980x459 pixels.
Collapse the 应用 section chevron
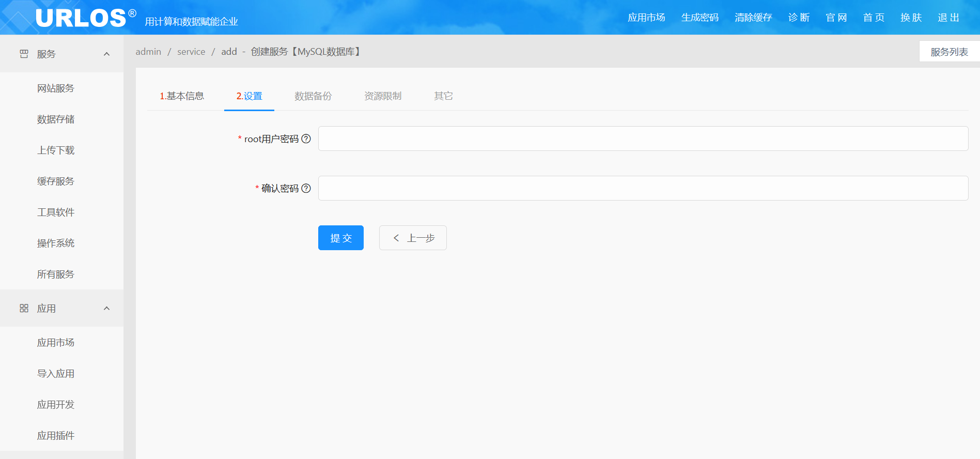[106, 308]
